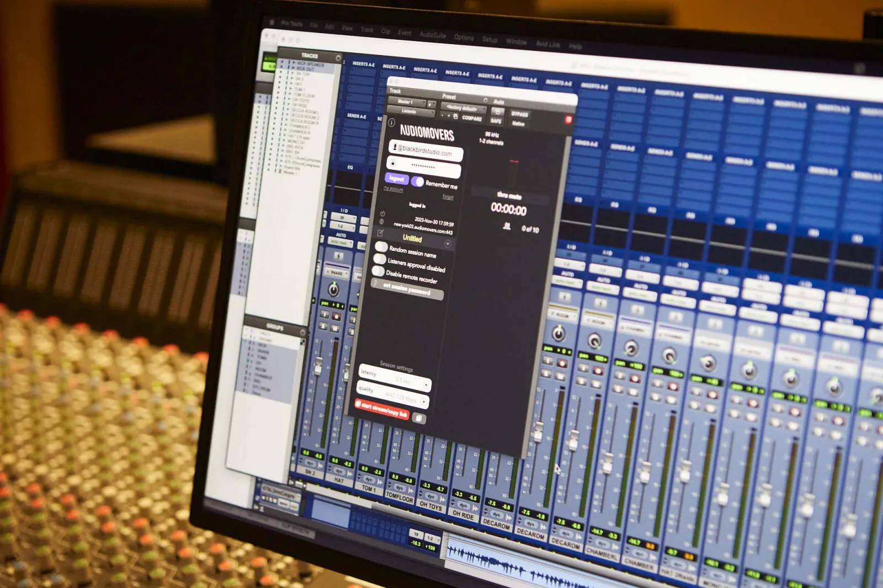Click the listeners count icon
The image size is (883, 588).
coord(507,226)
